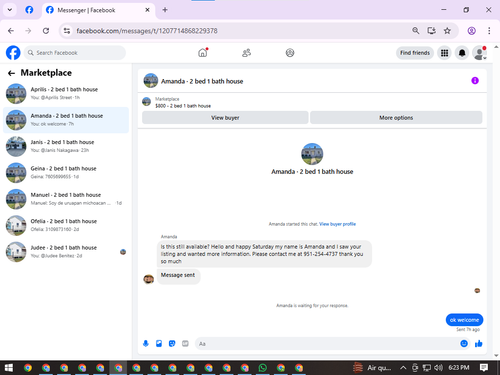This screenshot has width=500, height=375.
Task: Click the Find friends button
Action: [x=415, y=53]
